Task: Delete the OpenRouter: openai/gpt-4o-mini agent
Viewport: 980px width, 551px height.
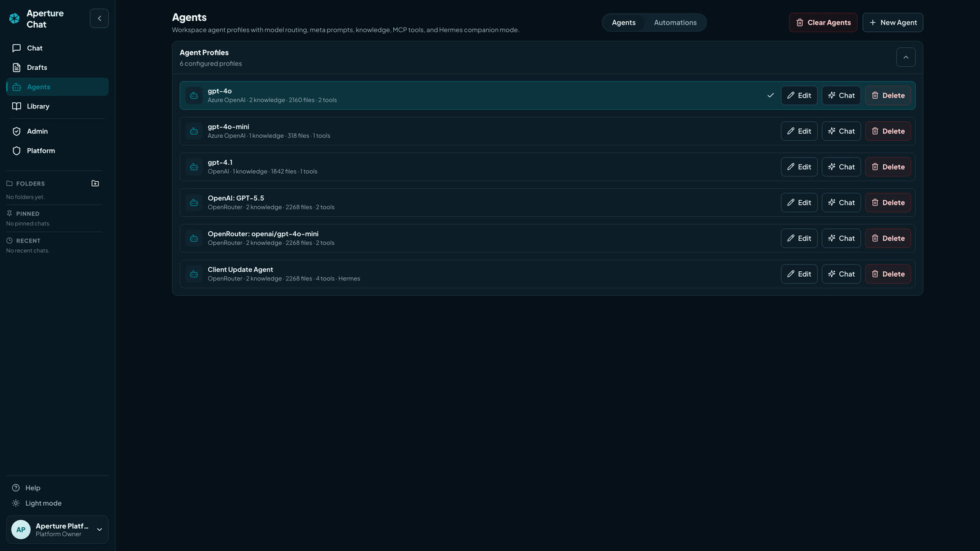Action: pos(888,238)
